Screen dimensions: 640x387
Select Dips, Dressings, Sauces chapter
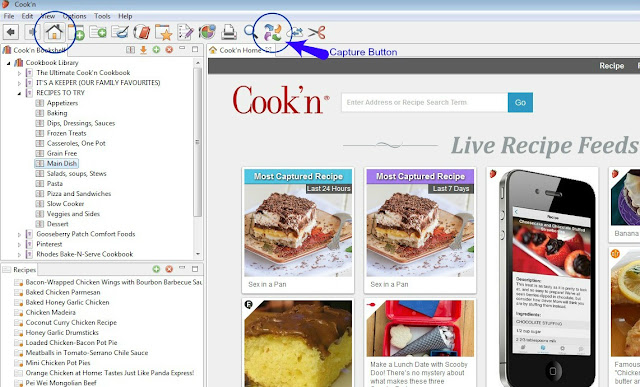coord(81,123)
